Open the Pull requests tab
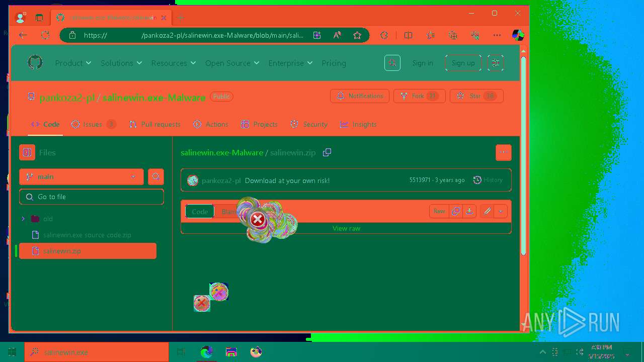The width and height of the screenshot is (644, 362). pyautogui.click(x=154, y=124)
